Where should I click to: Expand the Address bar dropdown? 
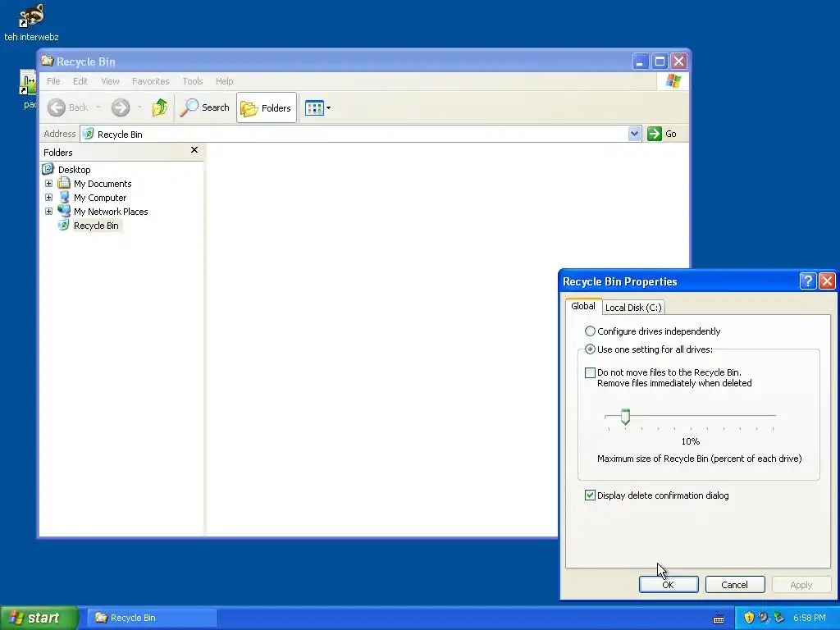coord(634,134)
